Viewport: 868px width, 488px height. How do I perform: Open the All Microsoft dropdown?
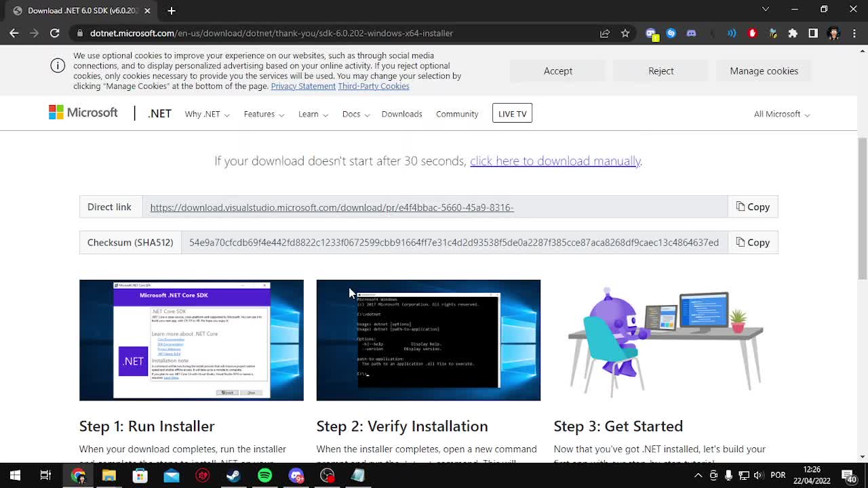pos(781,114)
